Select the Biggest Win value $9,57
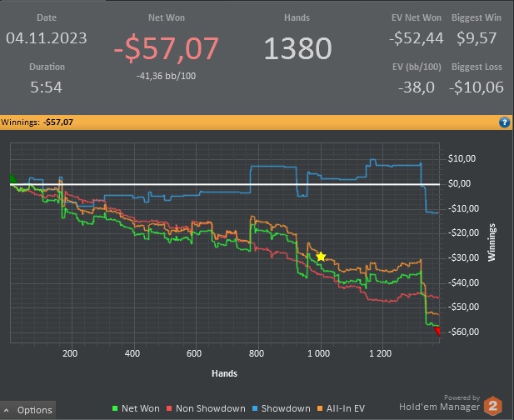514x420 pixels. (x=477, y=38)
